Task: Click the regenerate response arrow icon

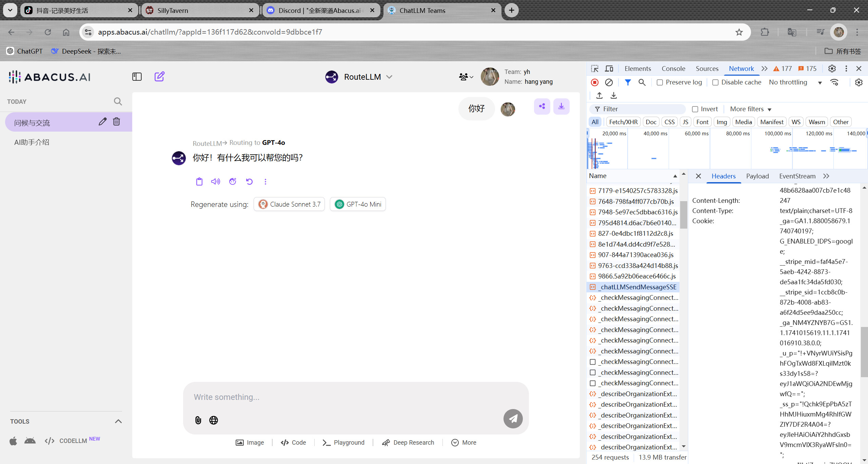Action: tap(249, 182)
